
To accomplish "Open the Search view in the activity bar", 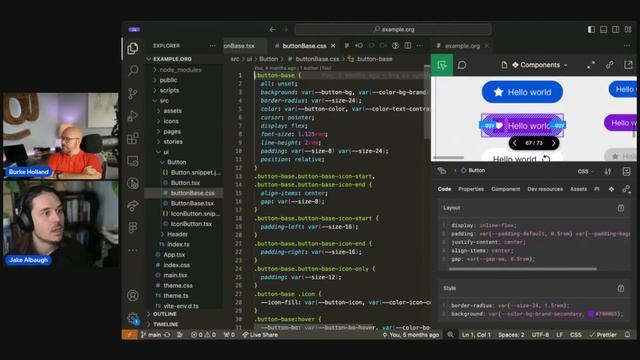I will (133, 71).
